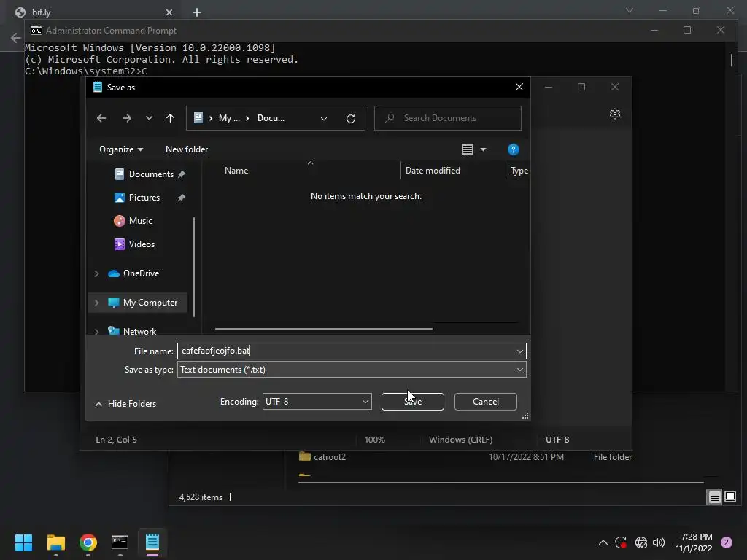Expand the address bar path dropdown
This screenshot has width=747, height=560.
pos(324,119)
